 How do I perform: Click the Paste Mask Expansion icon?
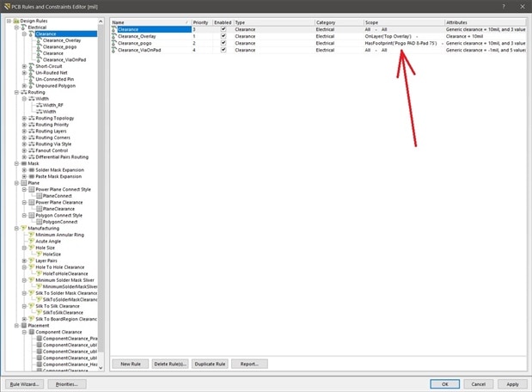point(32,176)
